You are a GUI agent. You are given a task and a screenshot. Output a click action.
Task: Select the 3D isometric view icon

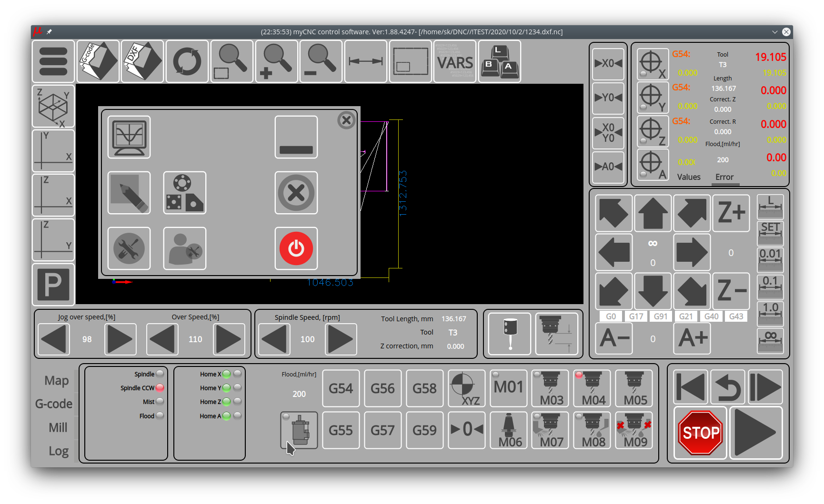click(53, 106)
